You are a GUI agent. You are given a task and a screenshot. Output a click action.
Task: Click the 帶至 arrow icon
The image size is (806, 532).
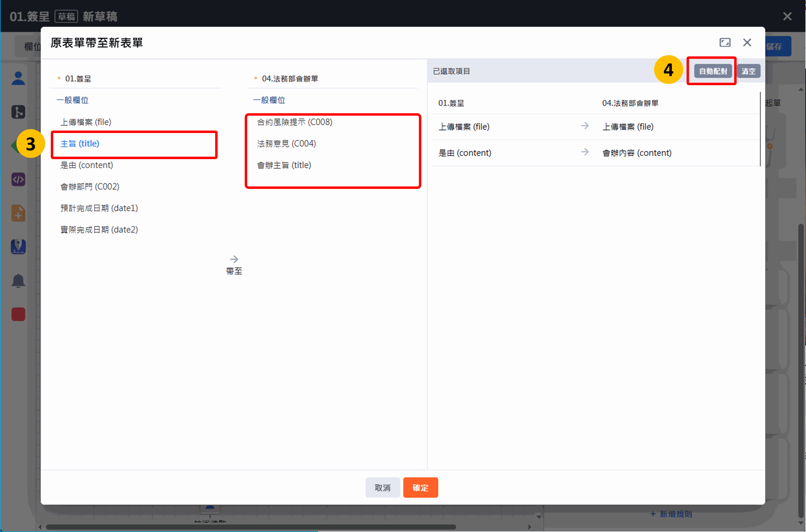[x=234, y=260]
